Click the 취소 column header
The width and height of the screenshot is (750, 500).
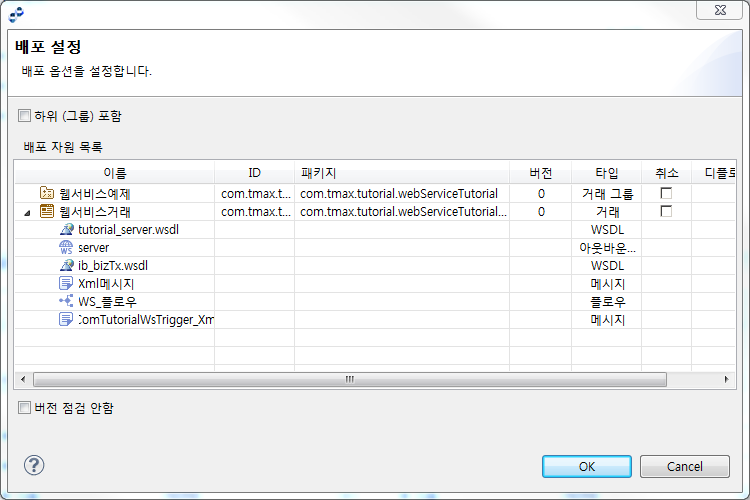(666, 173)
